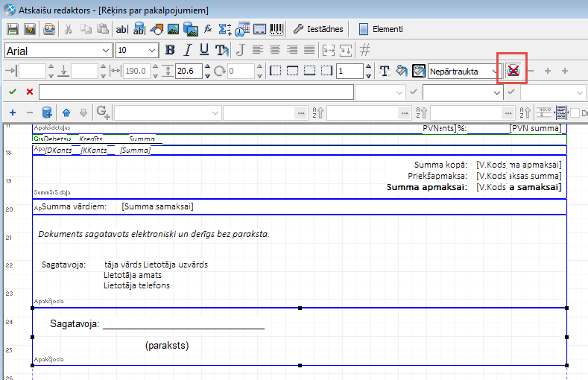
Task: Click the print preview icon
Action: point(49,29)
